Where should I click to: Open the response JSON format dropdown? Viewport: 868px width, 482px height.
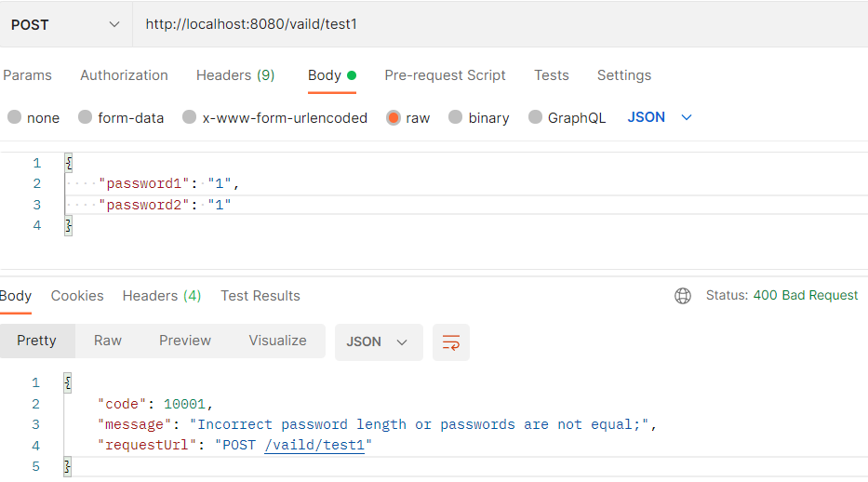[x=379, y=342]
